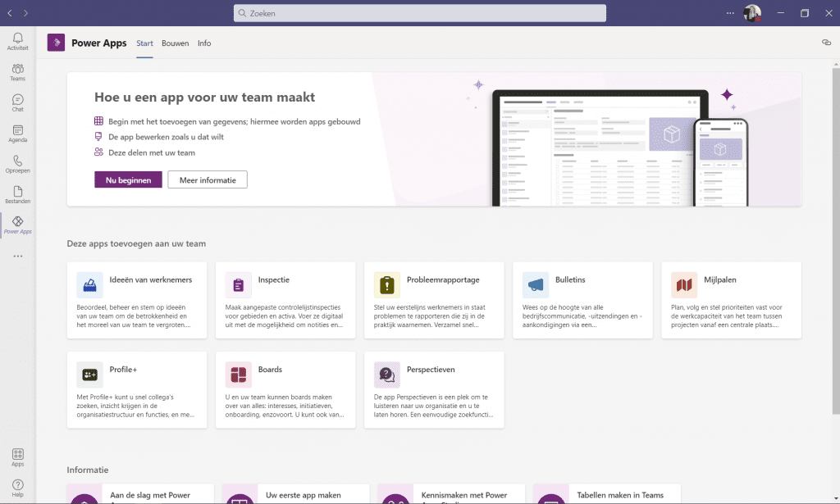
Task: Switch to the Info tab
Action: [204, 43]
